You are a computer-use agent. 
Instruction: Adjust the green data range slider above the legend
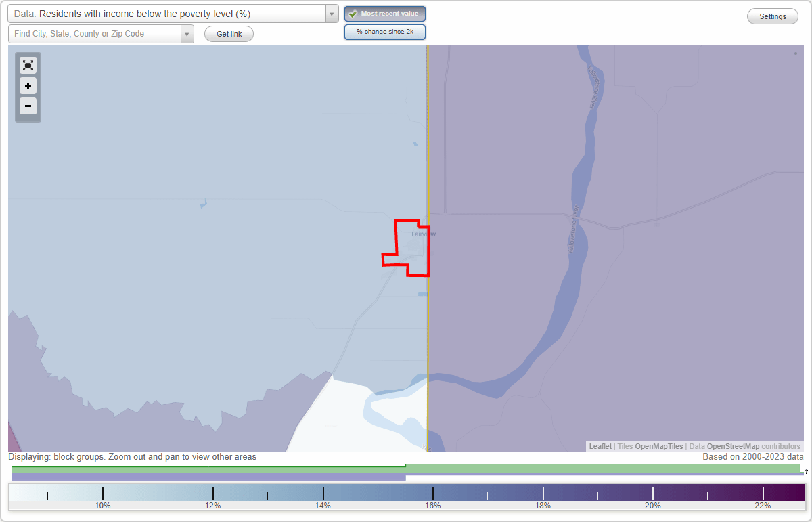point(406,469)
